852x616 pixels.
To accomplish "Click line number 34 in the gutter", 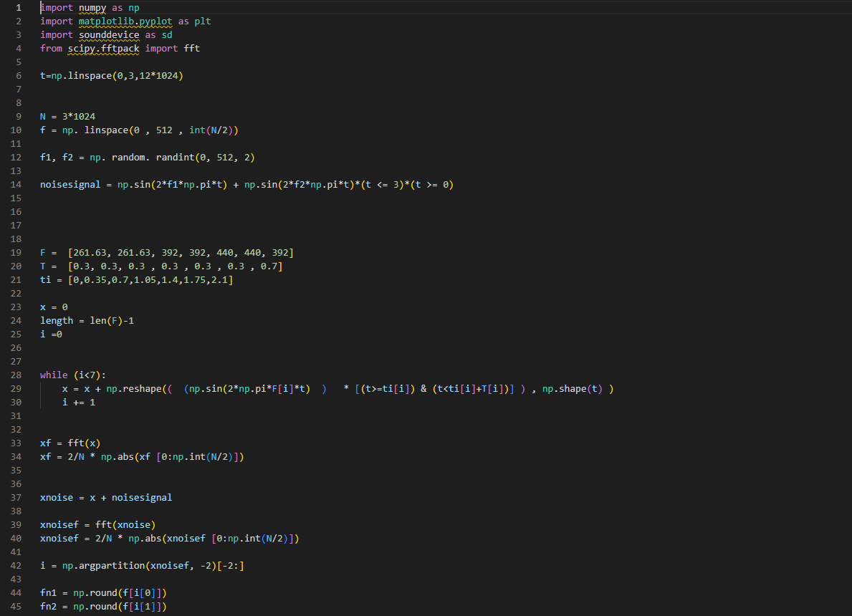I will click(16, 456).
